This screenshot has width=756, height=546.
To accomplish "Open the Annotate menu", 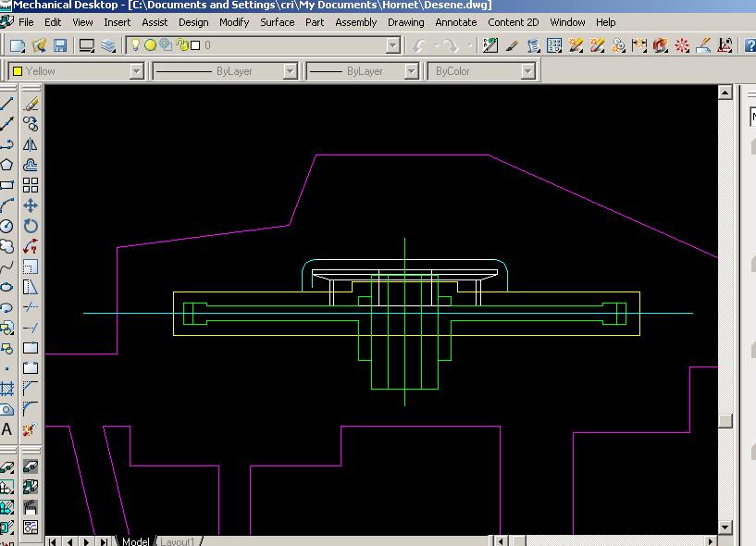I will tap(456, 22).
